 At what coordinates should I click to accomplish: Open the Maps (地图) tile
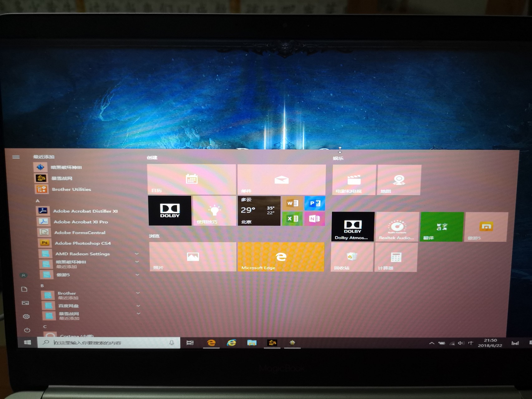[399, 180]
